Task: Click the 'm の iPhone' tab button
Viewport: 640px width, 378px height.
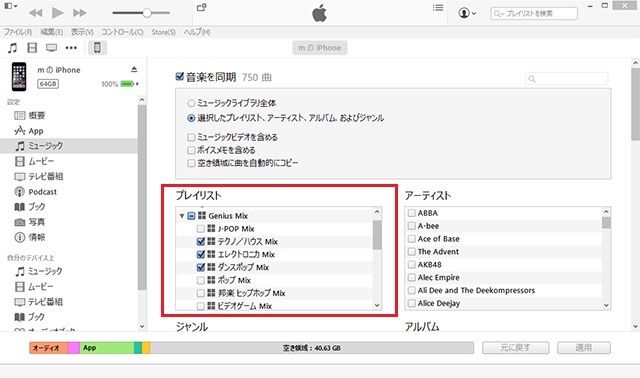Action: pyautogui.click(x=320, y=48)
